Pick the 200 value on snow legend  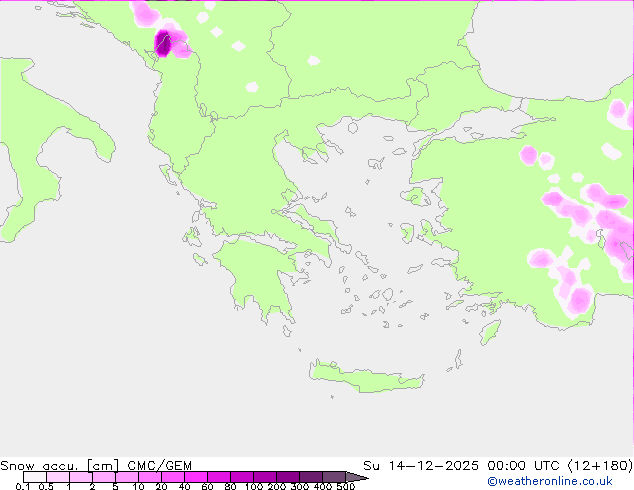coord(276,486)
